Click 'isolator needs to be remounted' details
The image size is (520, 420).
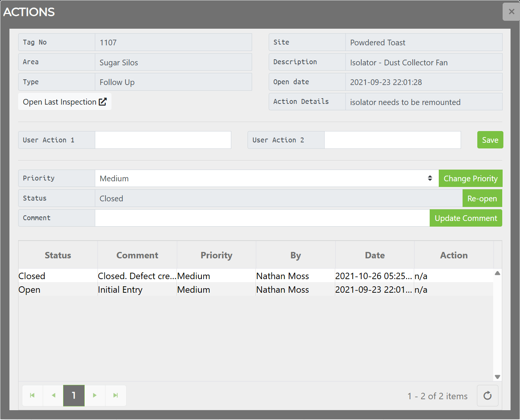coord(424,102)
